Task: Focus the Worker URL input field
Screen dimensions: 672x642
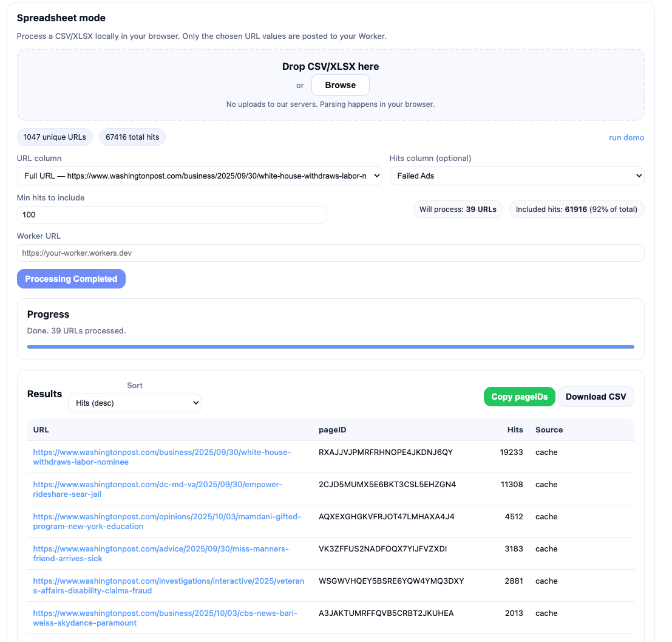Action: click(x=330, y=253)
